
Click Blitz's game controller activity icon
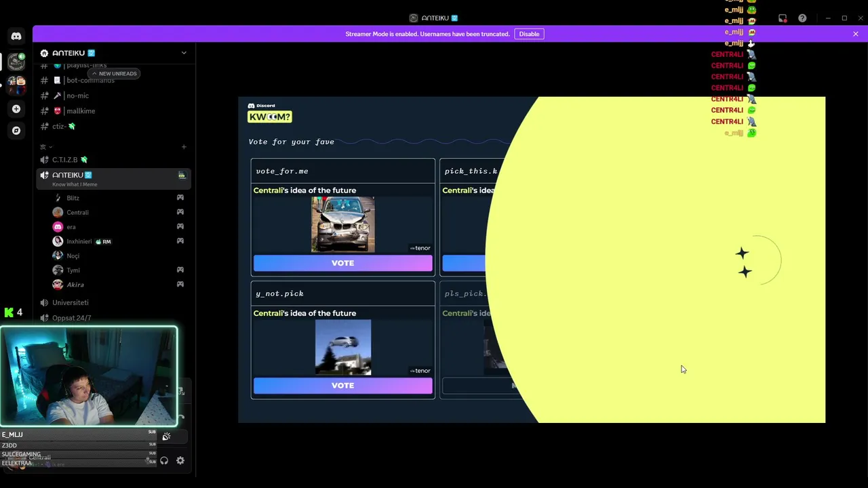pyautogui.click(x=180, y=198)
